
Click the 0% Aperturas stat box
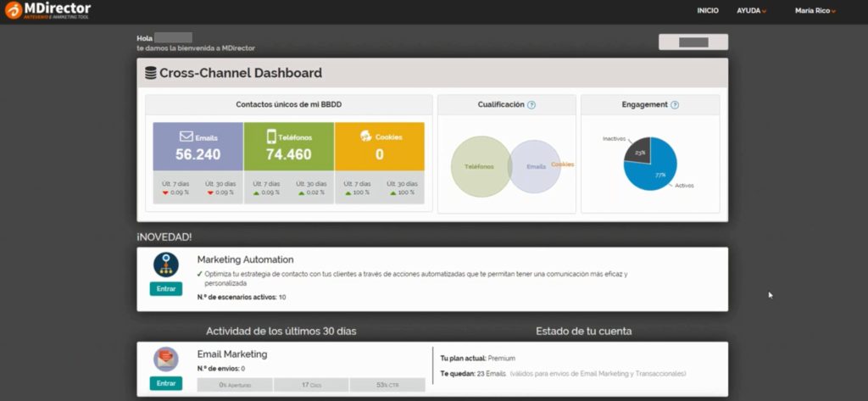[x=235, y=385]
